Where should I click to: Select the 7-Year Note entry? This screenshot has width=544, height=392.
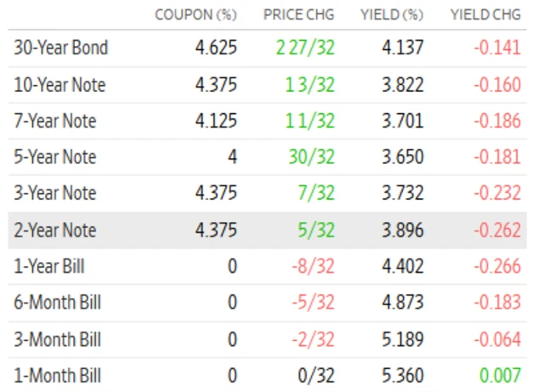tap(54, 121)
